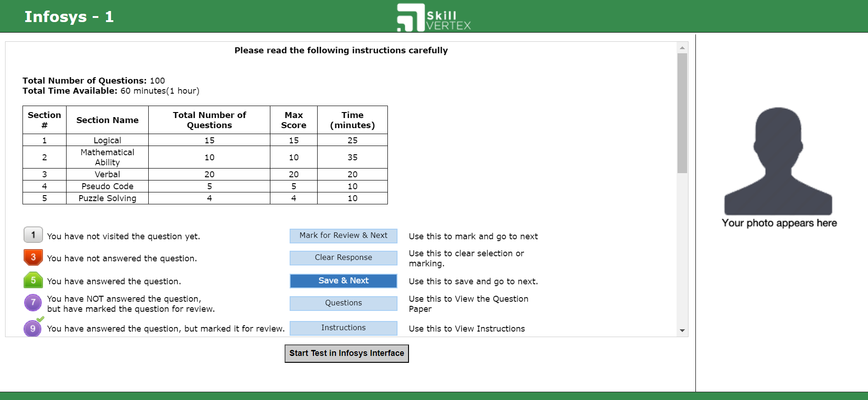This screenshot has width=868, height=400.
Task: Click the Instructions button
Action: (343, 328)
